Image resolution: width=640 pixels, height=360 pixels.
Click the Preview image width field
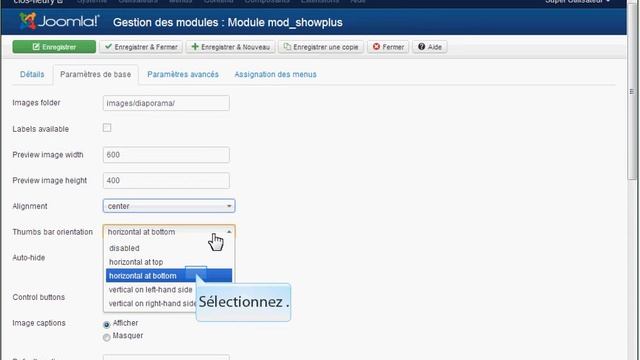tap(166, 155)
